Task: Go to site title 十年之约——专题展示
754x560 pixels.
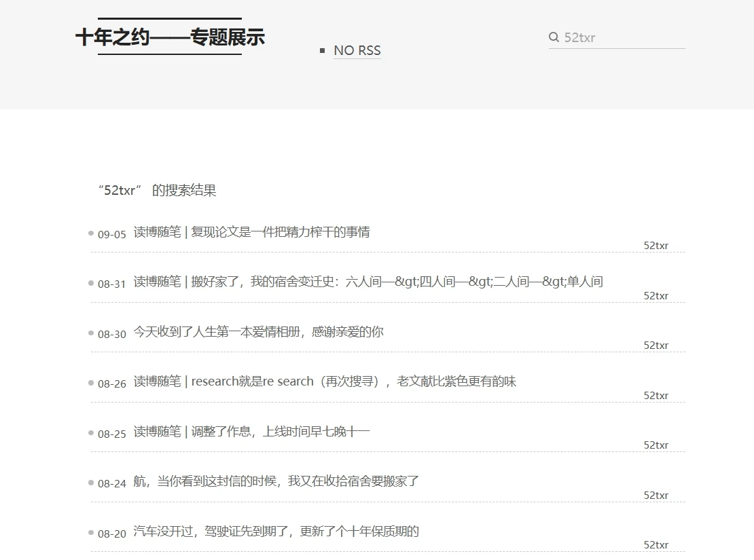Action: (x=170, y=37)
